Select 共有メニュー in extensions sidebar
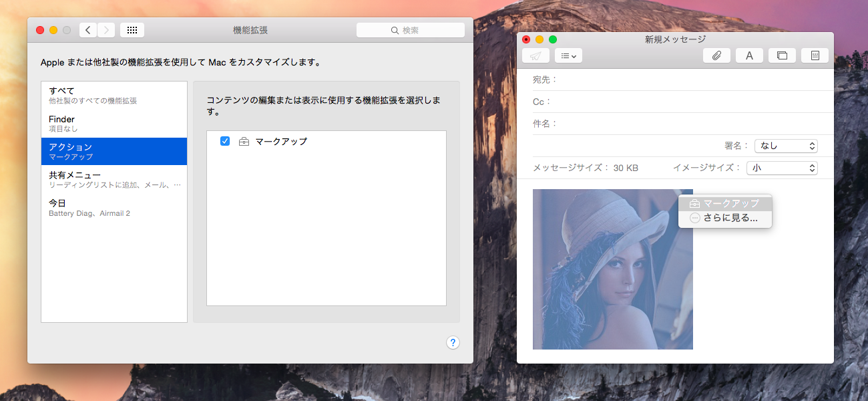The height and width of the screenshot is (401, 868). click(114, 179)
